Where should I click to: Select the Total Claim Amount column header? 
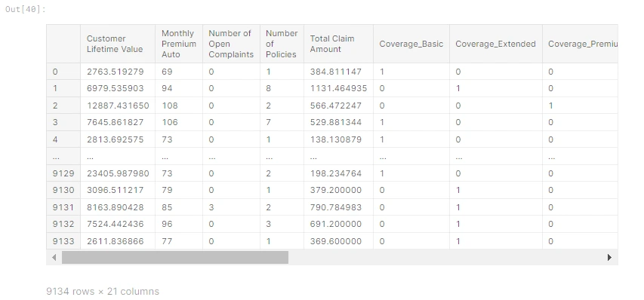coord(332,44)
